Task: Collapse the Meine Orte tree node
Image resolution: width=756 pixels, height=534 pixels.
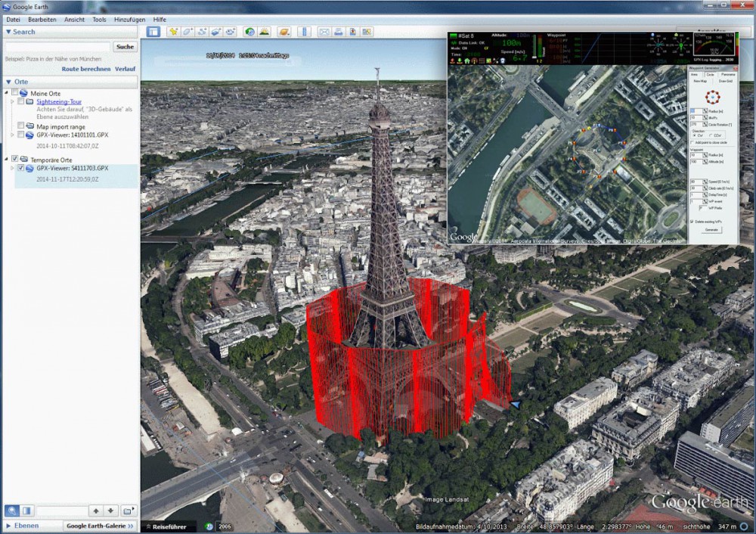Action: [7, 92]
